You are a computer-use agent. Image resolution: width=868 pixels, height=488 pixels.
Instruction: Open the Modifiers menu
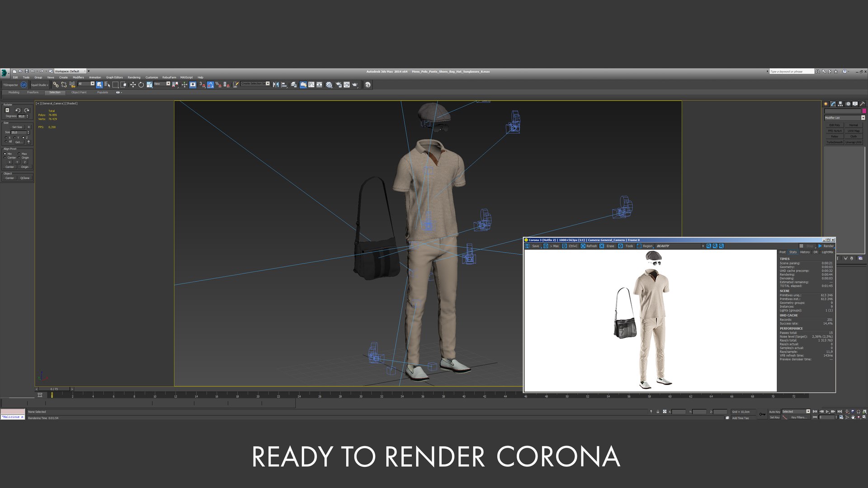point(78,77)
